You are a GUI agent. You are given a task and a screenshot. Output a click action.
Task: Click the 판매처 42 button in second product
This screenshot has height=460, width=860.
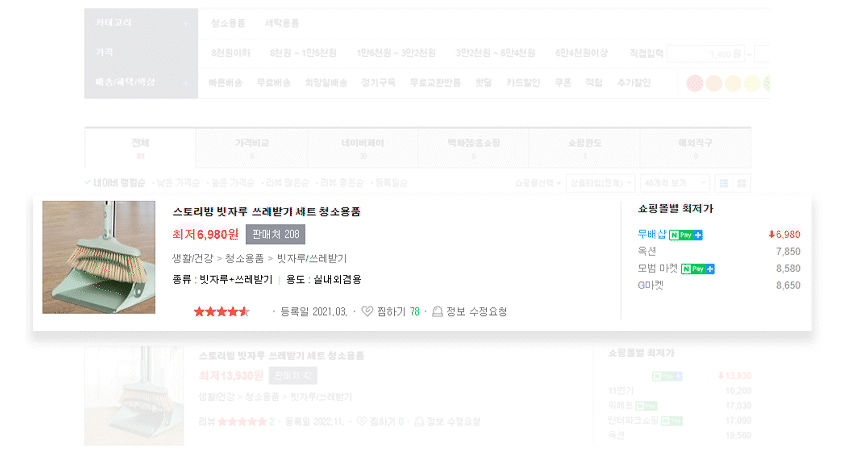pyautogui.click(x=293, y=376)
